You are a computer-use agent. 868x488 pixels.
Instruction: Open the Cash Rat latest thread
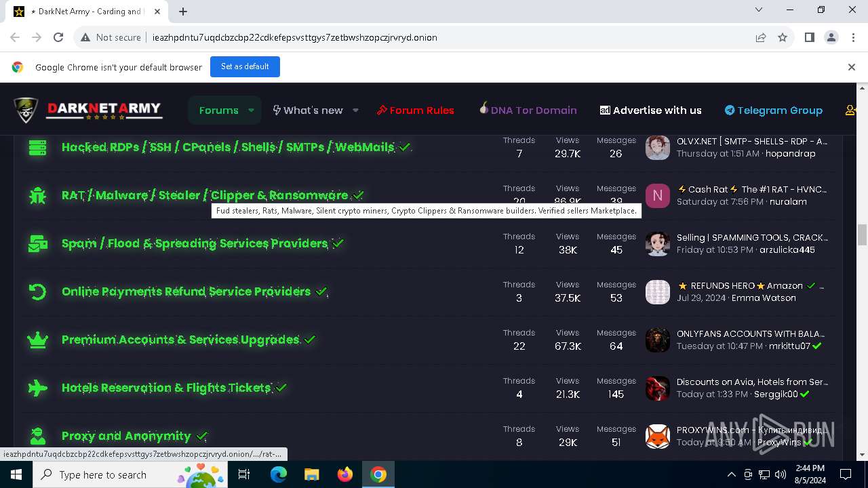752,189
